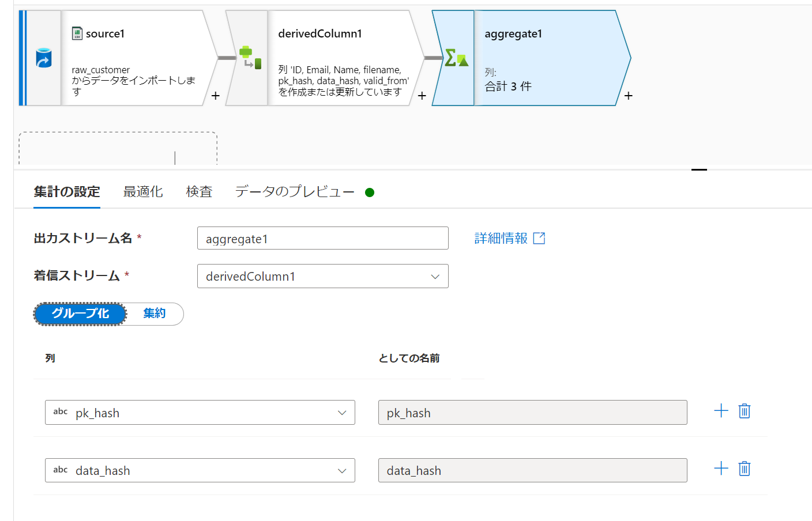Switch to the 検査 tab
The height and width of the screenshot is (521, 812).
click(199, 192)
